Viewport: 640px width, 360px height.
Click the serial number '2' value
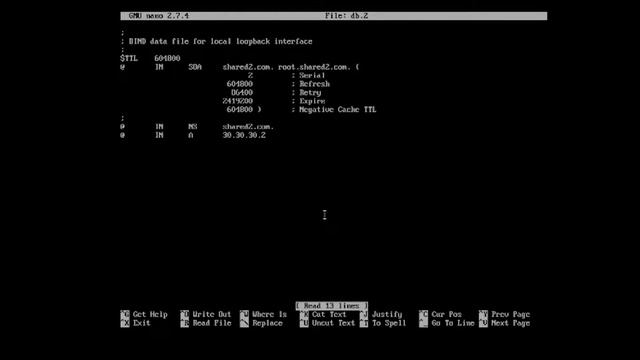[x=250, y=76]
